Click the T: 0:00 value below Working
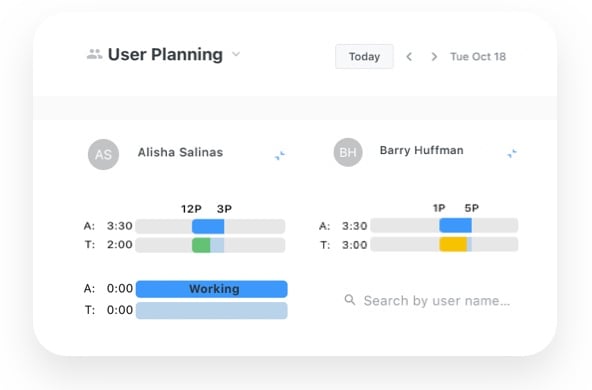 pyautogui.click(x=120, y=310)
